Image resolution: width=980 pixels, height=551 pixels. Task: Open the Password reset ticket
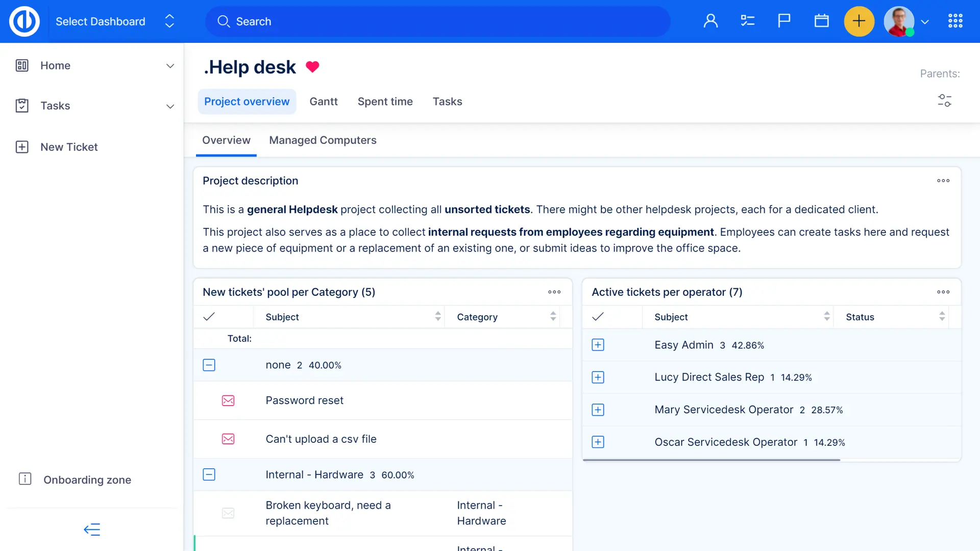click(x=304, y=400)
